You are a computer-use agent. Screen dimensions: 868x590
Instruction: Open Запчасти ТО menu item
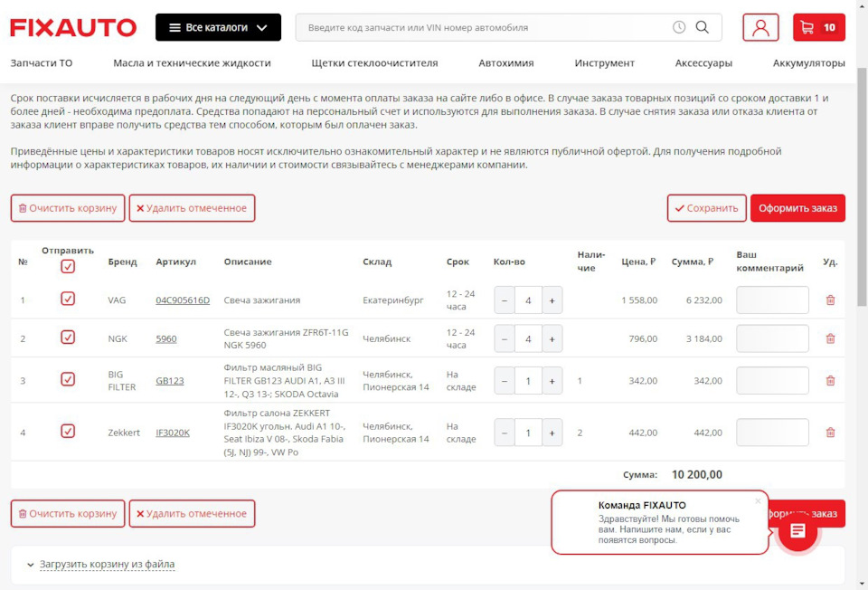coord(42,63)
